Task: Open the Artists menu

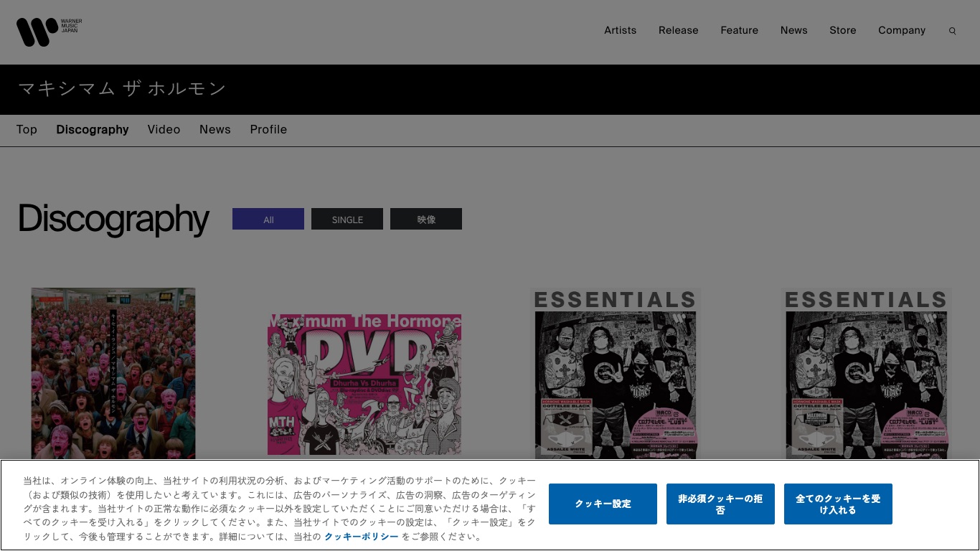Action: (x=620, y=30)
